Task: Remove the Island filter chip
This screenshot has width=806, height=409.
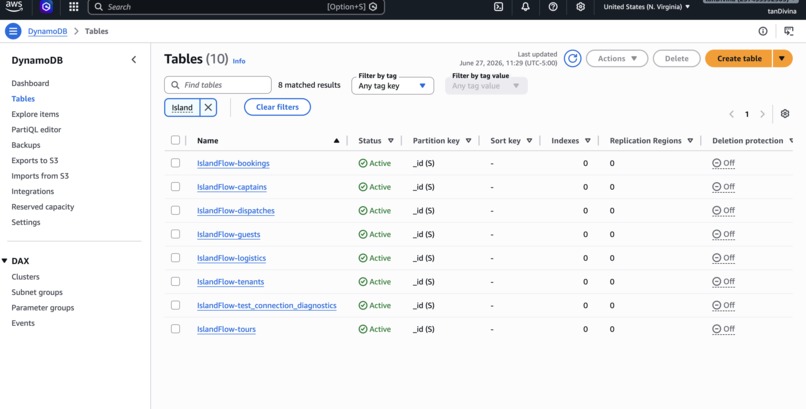Action: (208, 107)
